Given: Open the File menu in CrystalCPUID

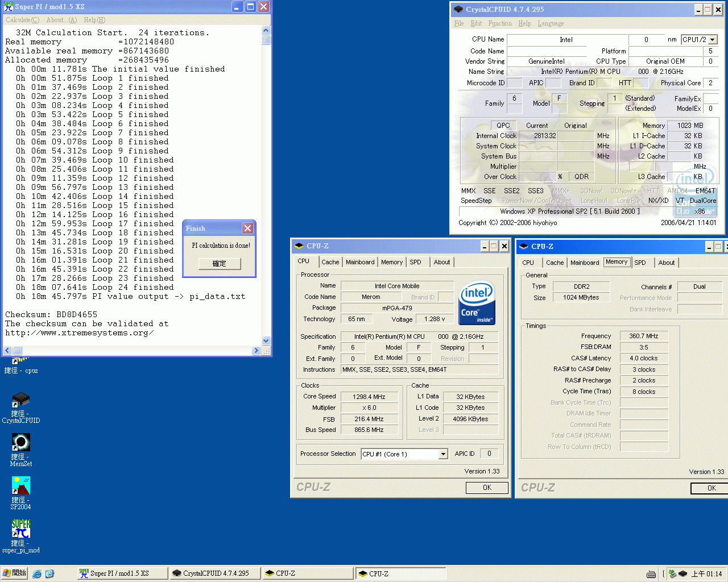Looking at the screenshot, I should [459, 23].
